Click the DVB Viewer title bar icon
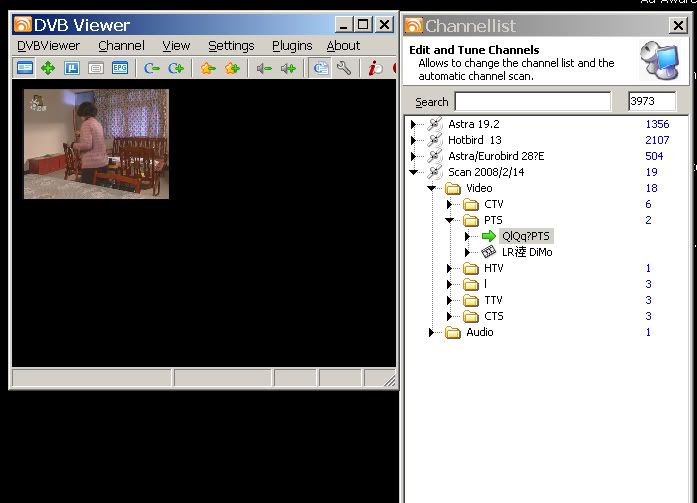This screenshot has height=503, width=697. pyautogui.click(x=23, y=24)
